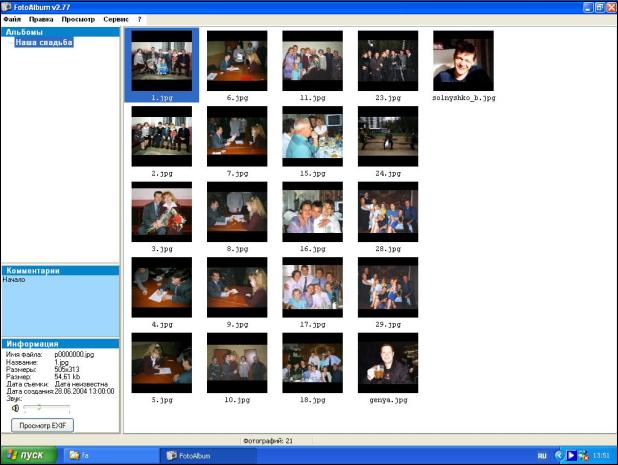The height and width of the screenshot is (465, 618).
Task: Select the Наша свадьба album
Action: tap(45, 43)
